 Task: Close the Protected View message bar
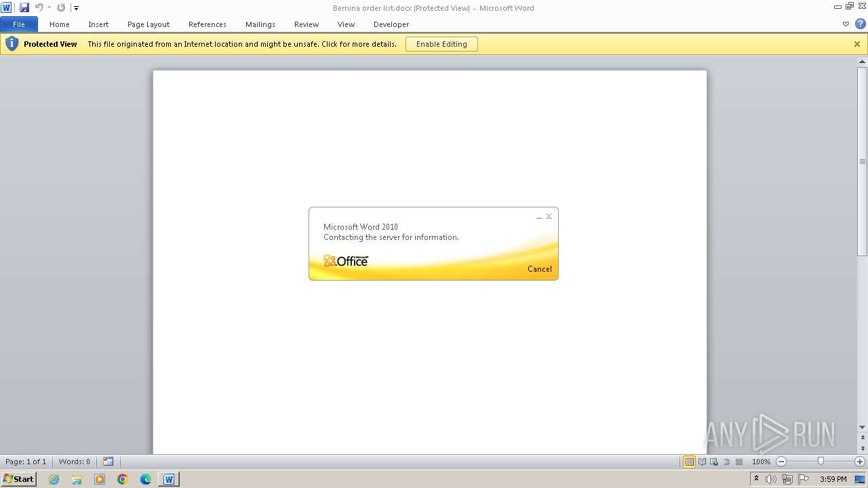pyautogui.click(x=857, y=44)
